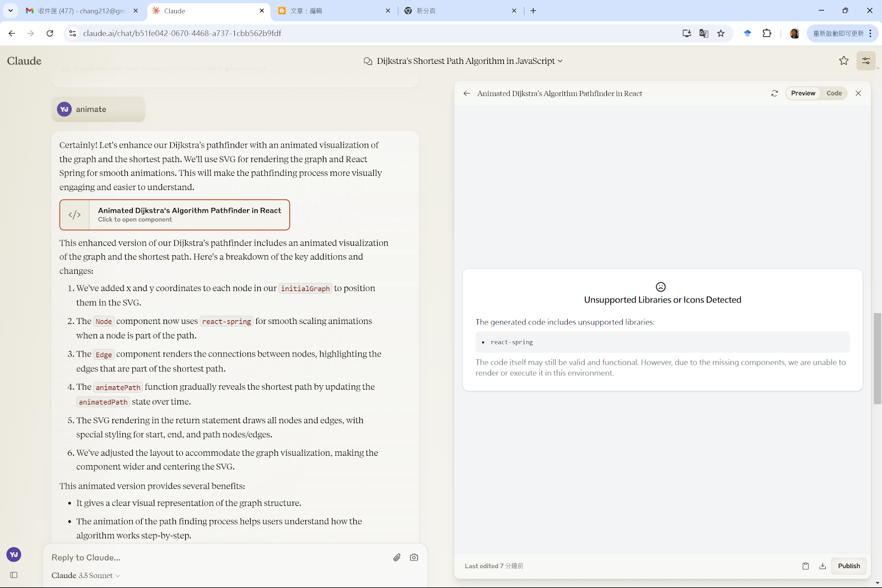Refresh the artifact preview
This screenshot has height=588, width=882.
pyautogui.click(x=775, y=94)
